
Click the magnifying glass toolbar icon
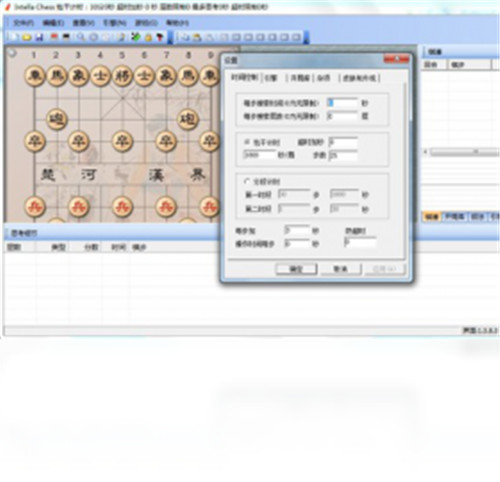[81, 37]
